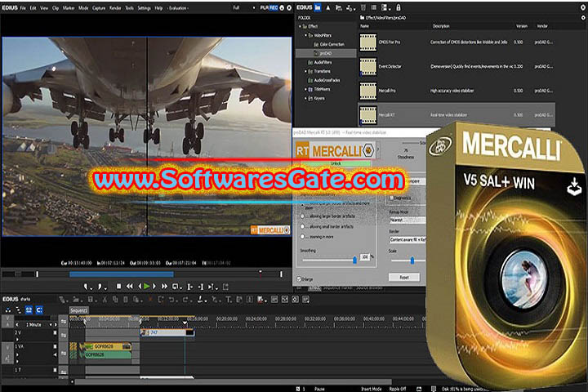Click the Previous edit point icon
The height and width of the screenshot is (392, 588).
[x=189, y=287]
